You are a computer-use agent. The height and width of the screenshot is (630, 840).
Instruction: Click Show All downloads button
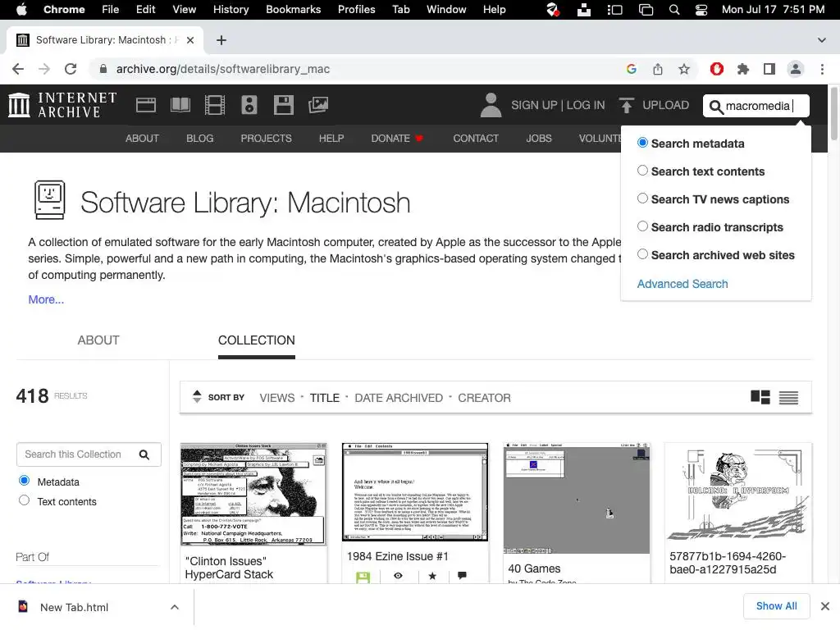coord(776,606)
